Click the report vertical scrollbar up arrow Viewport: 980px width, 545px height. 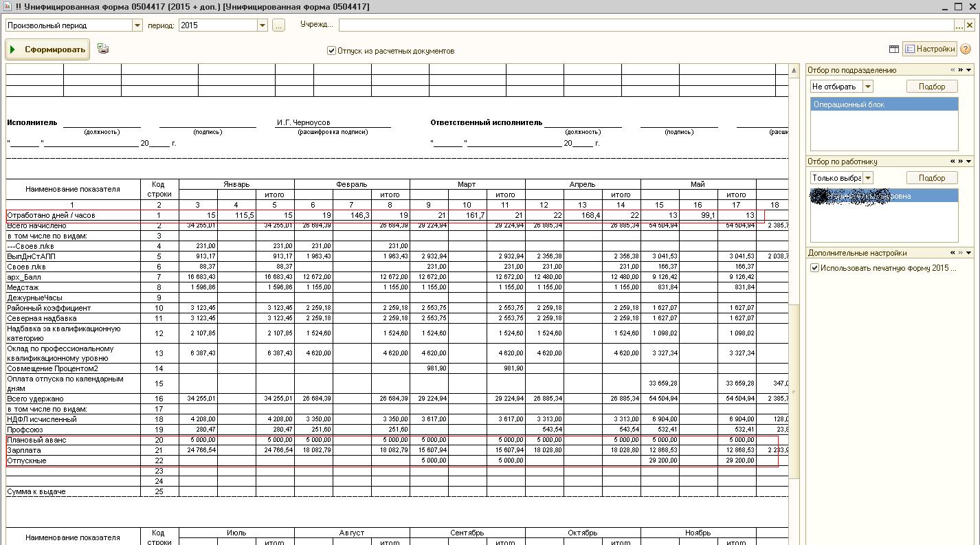(x=794, y=71)
